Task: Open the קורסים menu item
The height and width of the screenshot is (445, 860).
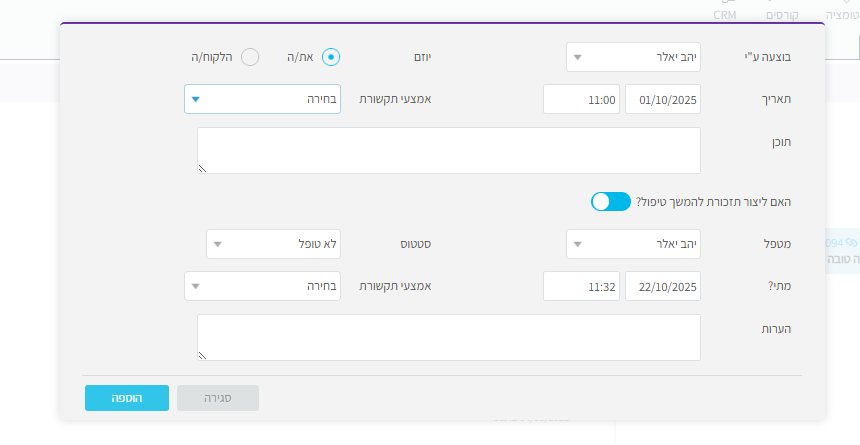Action: [x=782, y=15]
